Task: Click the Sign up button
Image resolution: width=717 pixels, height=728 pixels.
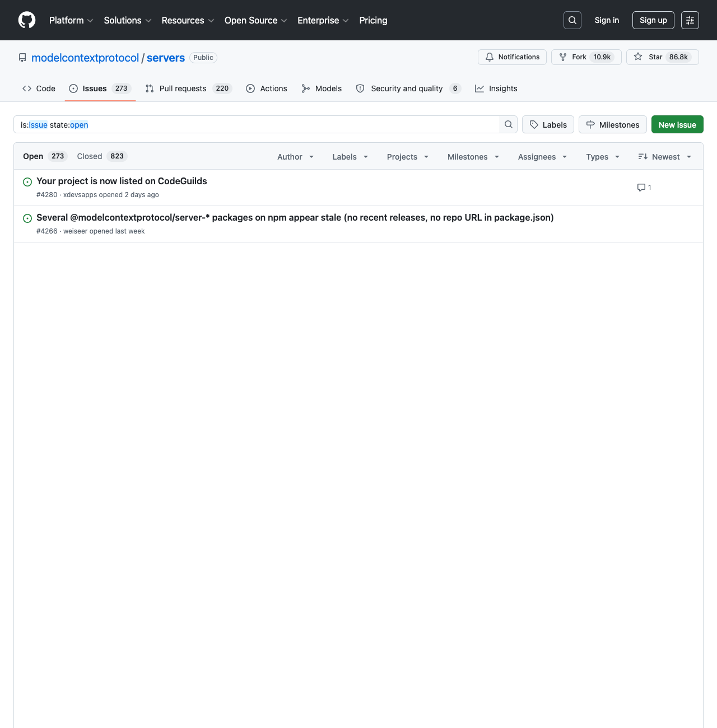Action: point(653,20)
